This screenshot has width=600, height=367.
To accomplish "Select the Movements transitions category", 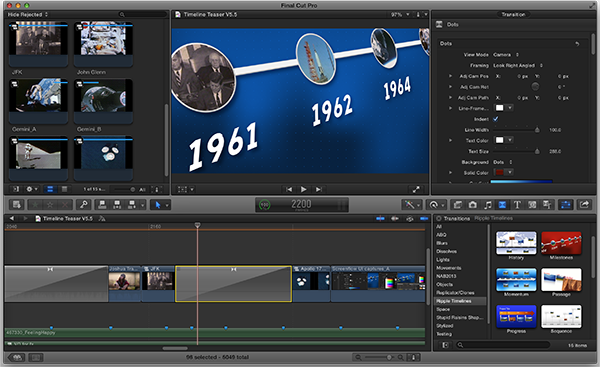I will (449, 268).
